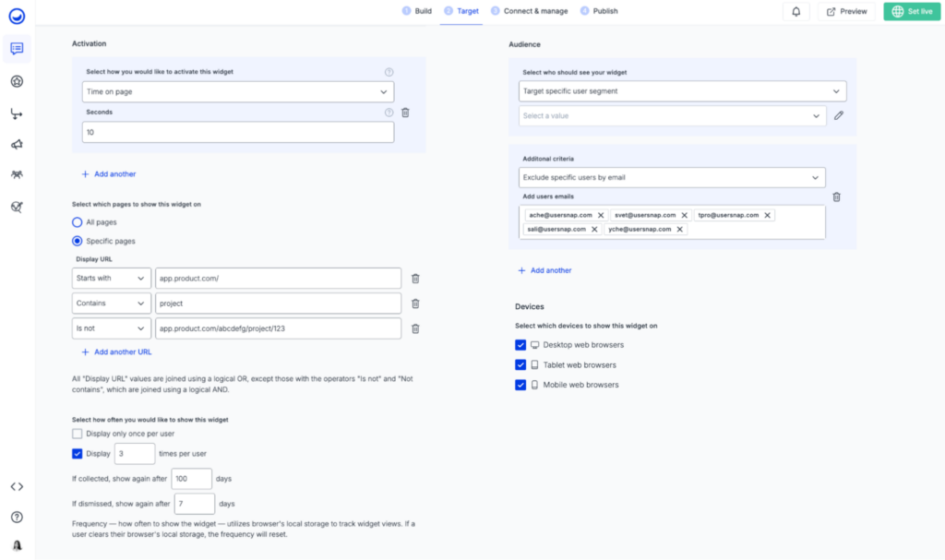
Task: Delete the 'project' Contains URL row
Action: coord(415,304)
